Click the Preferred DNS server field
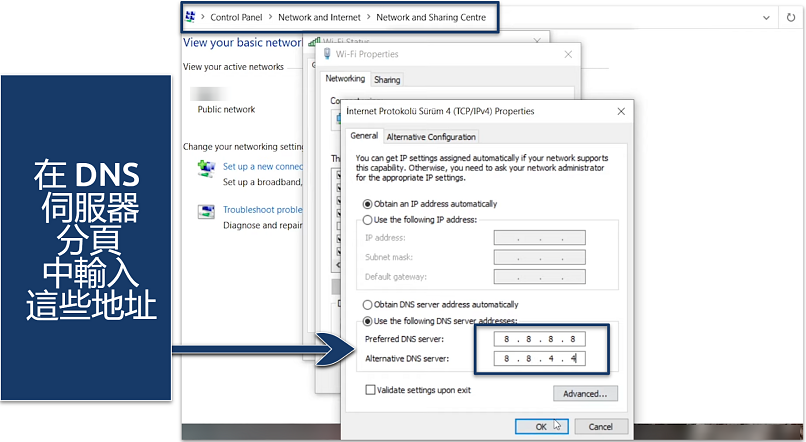 tap(539, 339)
